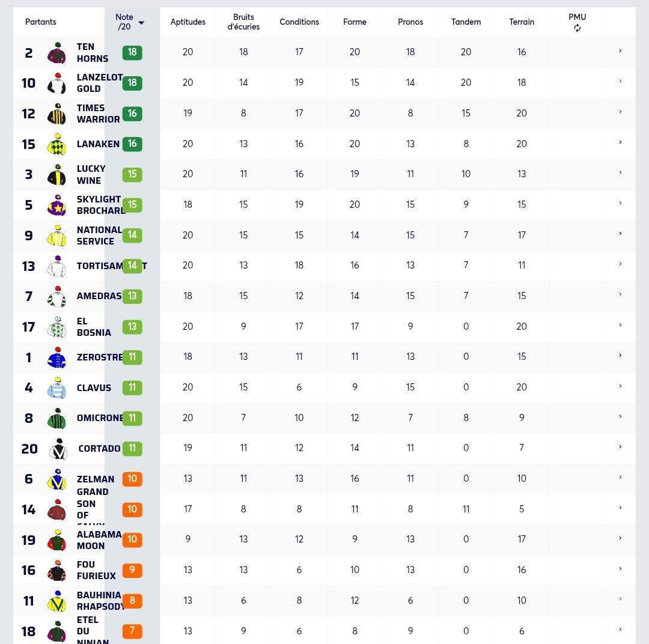Click the PMU refresh icon
This screenshot has height=644, width=649.
coord(577,28)
